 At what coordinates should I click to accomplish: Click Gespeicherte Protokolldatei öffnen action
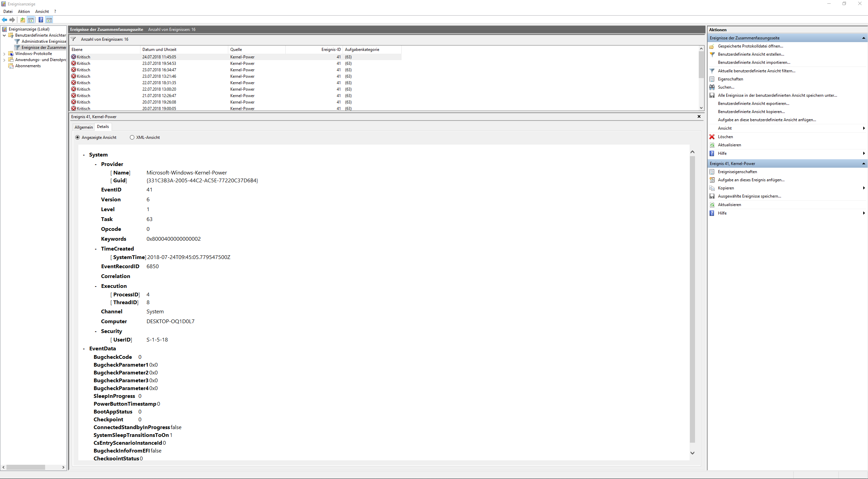pyautogui.click(x=750, y=46)
